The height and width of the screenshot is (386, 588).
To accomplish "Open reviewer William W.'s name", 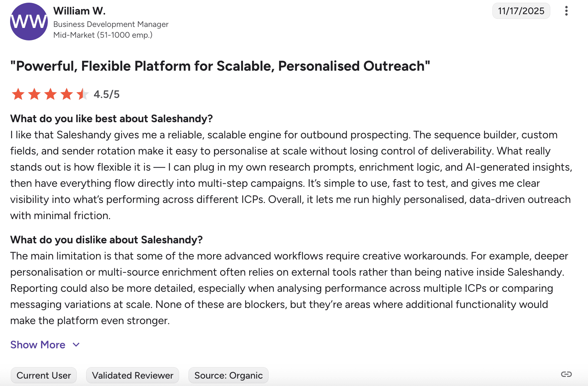I will coord(79,11).
